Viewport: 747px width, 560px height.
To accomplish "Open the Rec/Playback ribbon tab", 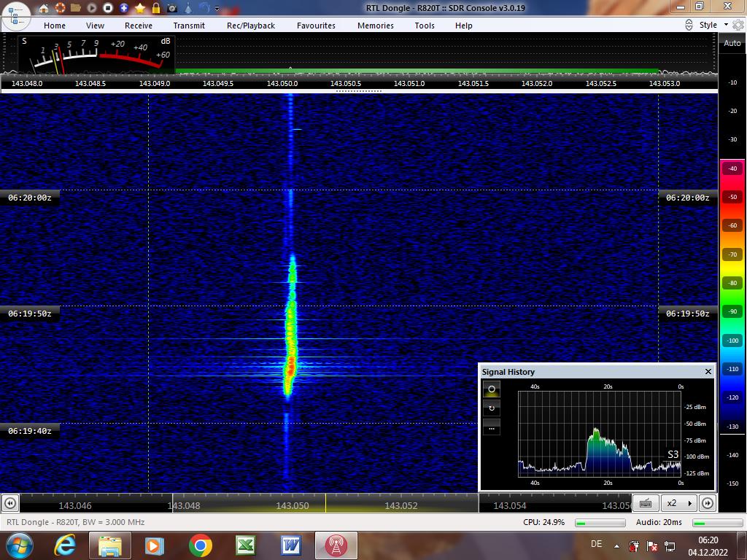I will (x=251, y=26).
